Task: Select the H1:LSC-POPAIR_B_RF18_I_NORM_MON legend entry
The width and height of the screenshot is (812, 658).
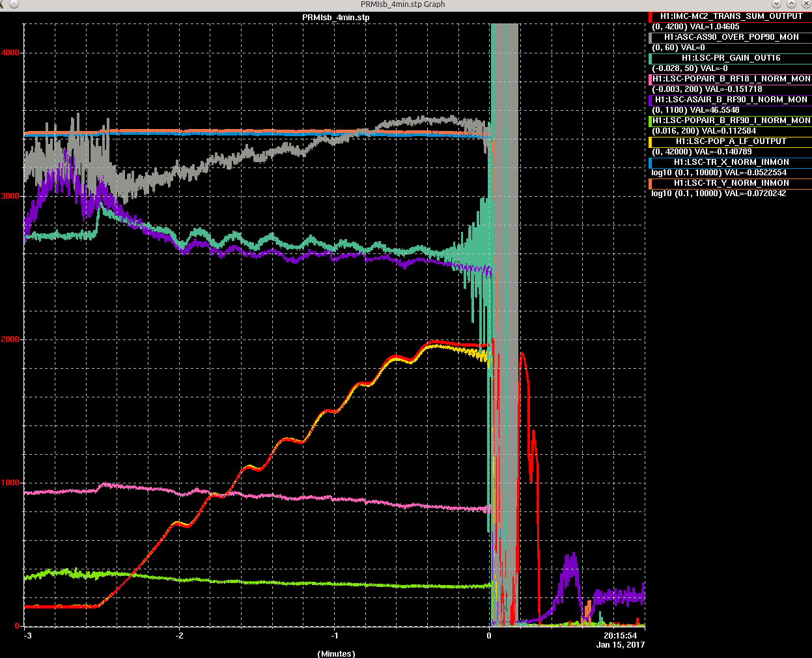Action: pyautogui.click(x=731, y=79)
